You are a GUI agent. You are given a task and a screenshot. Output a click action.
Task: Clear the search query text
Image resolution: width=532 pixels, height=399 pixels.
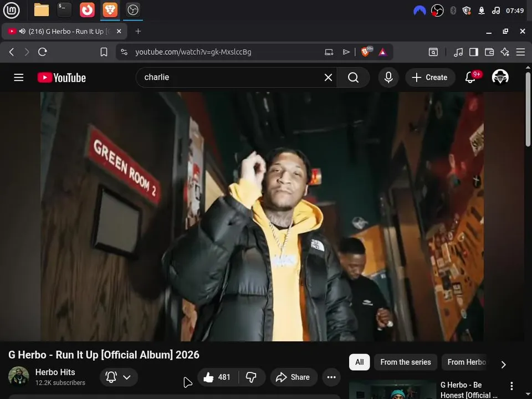point(328,78)
